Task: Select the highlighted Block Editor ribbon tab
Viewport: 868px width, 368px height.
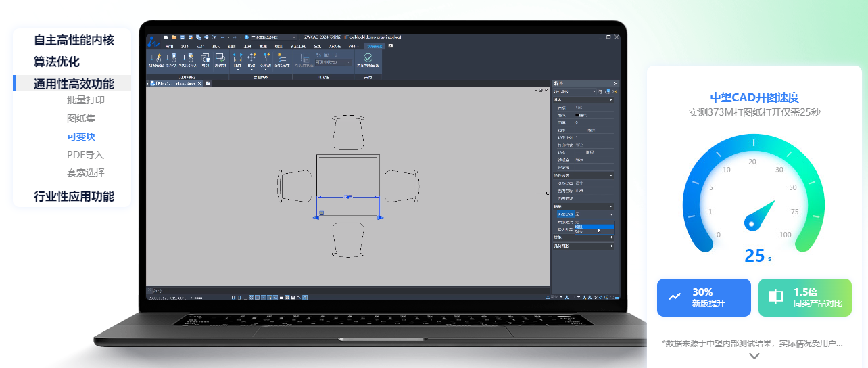Action: pyautogui.click(x=375, y=46)
